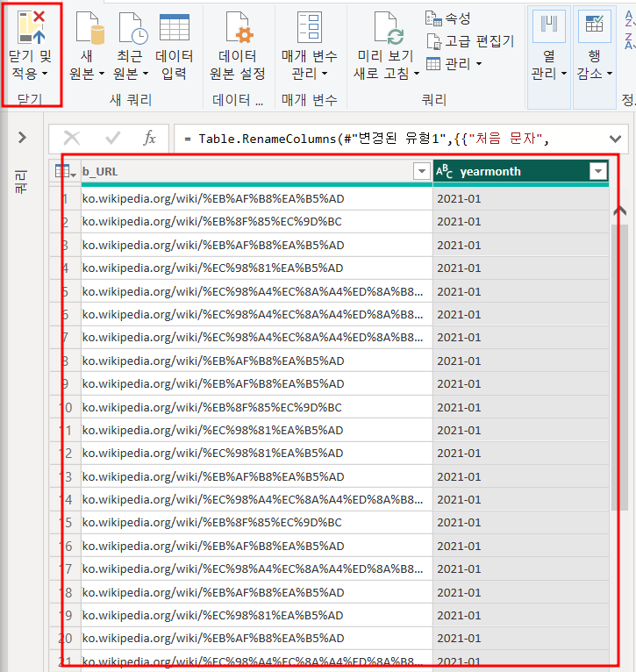Viewport: 636px width, 672px height.
Task: Click the 매개 변수 관리 icon
Action: 309,27
